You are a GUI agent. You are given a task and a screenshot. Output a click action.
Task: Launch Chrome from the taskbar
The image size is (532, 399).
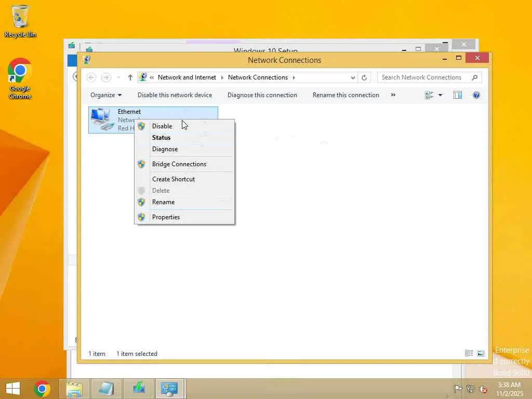coord(42,389)
